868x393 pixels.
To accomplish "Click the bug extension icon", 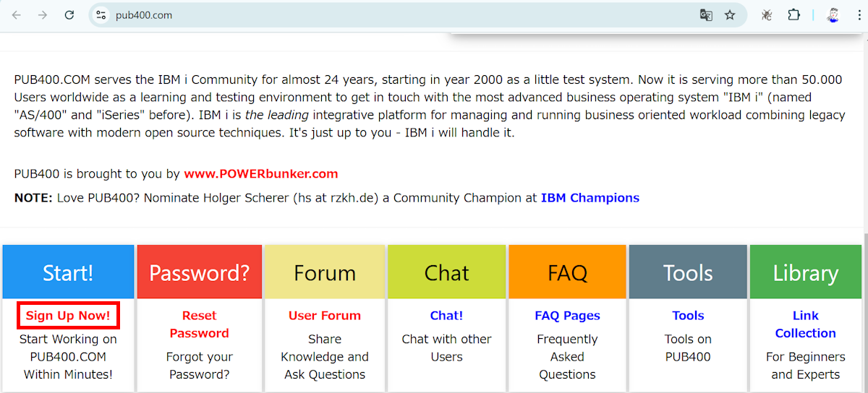I will click(767, 14).
